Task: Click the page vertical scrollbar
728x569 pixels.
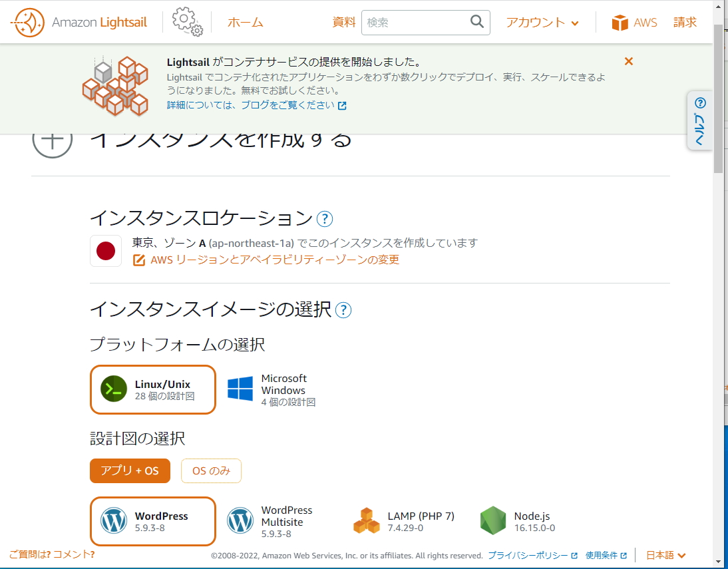Action: (x=718, y=98)
